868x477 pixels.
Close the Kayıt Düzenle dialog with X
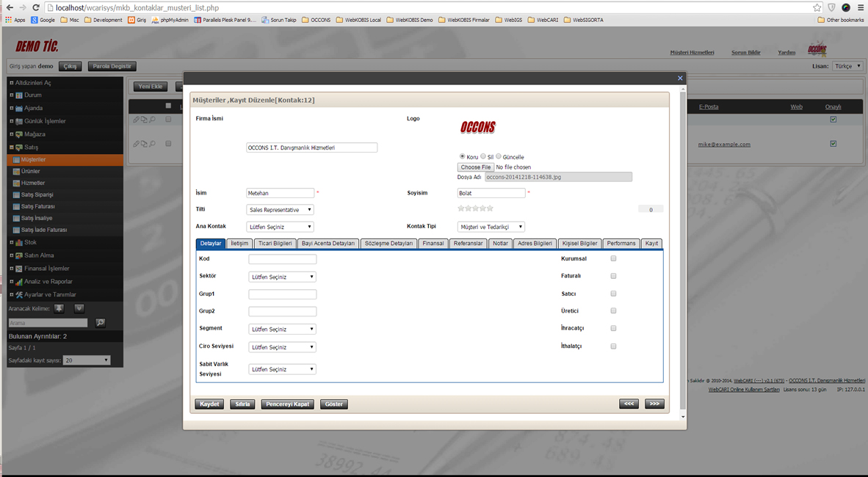click(680, 78)
